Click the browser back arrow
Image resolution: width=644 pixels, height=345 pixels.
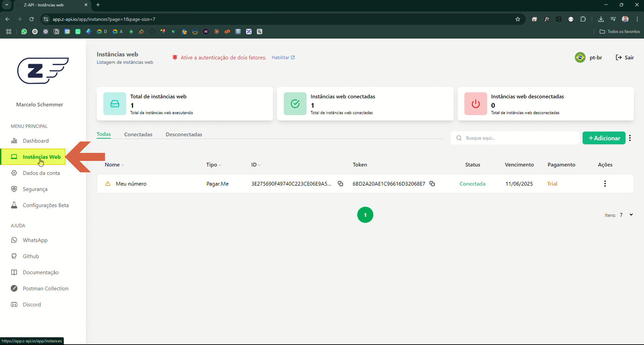coord(7,19)
